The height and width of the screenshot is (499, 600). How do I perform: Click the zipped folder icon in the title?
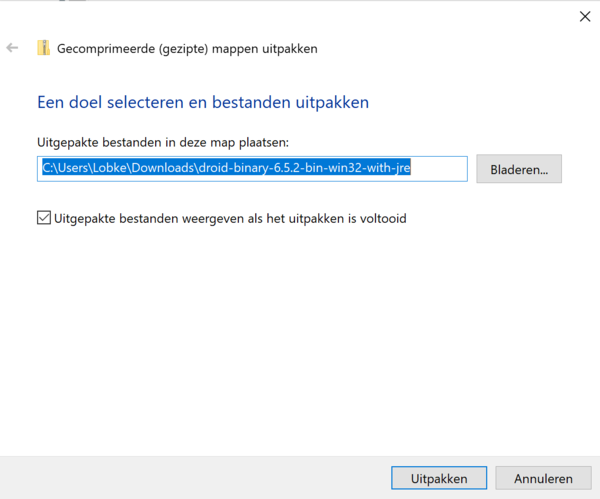[43, 48]
